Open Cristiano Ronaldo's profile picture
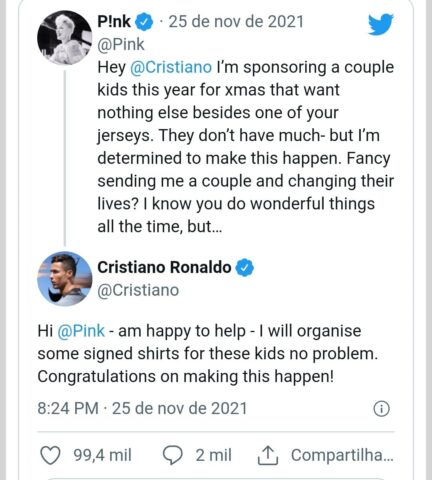This screenshot has width=432, height=480. coord(64,279)
